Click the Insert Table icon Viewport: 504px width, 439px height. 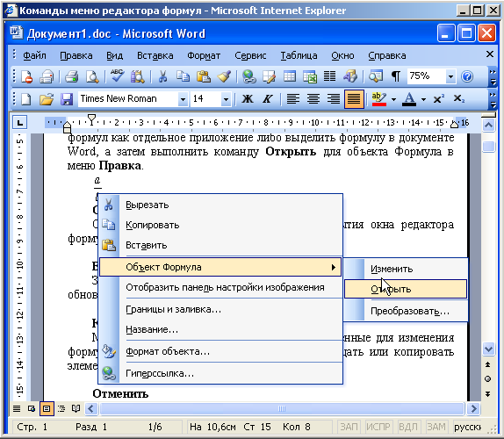(290, 76)
